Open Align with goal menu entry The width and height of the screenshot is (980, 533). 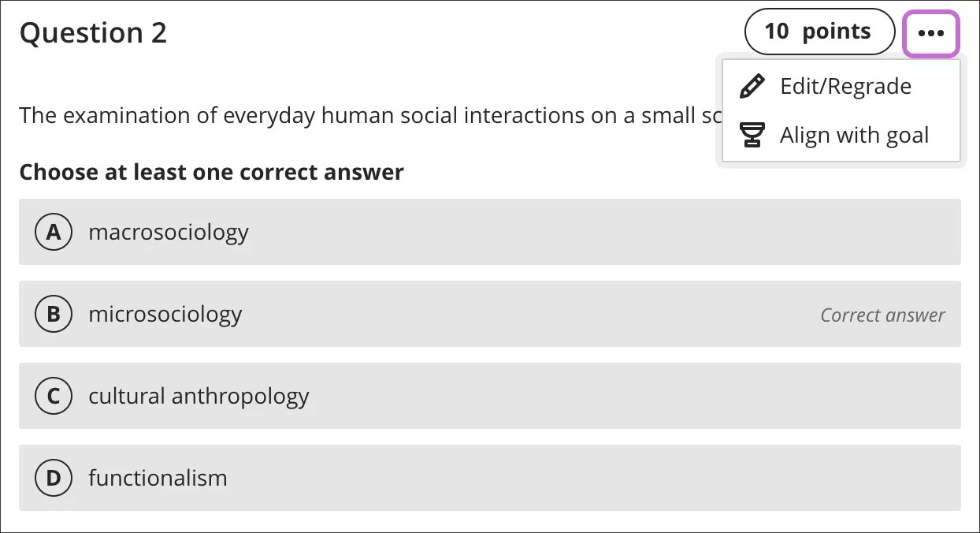point(856,135)
